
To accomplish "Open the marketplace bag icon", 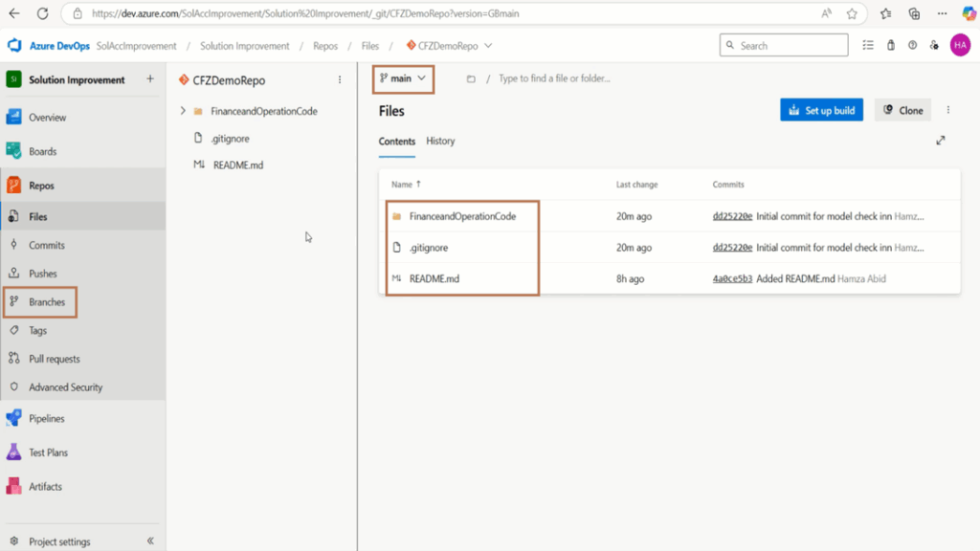I will [x=891, y=45].
